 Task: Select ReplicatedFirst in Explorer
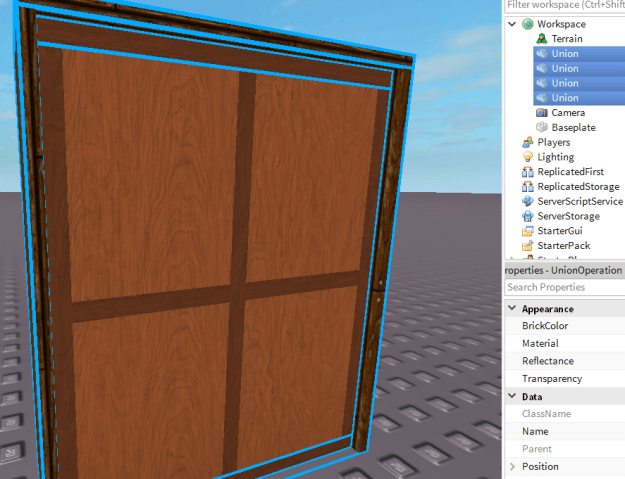tap(570, 172)
